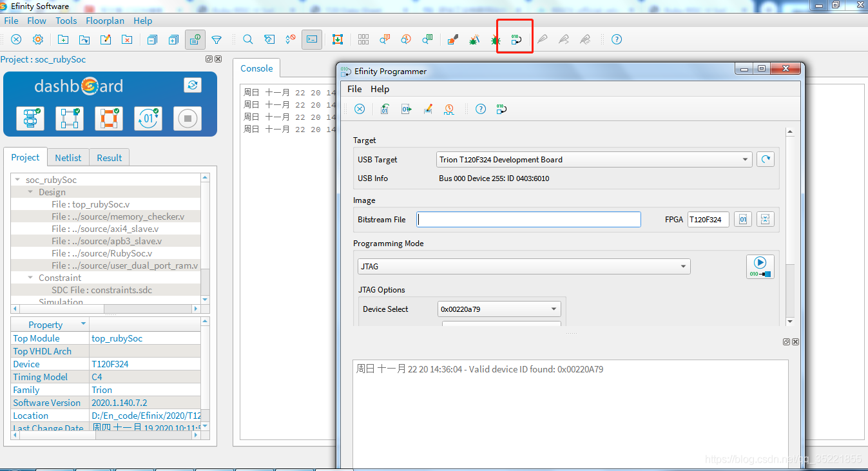Toggle automated flow icon on dashboard
868x471 pixels.
coord(193,85)
